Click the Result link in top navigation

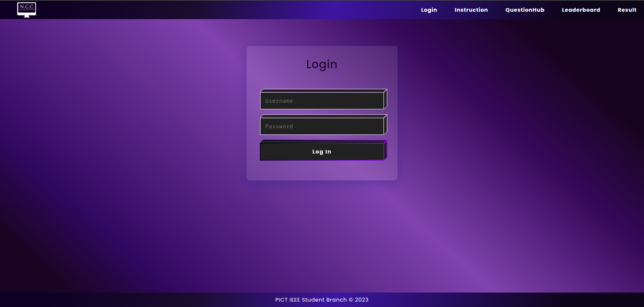(627, 10)
